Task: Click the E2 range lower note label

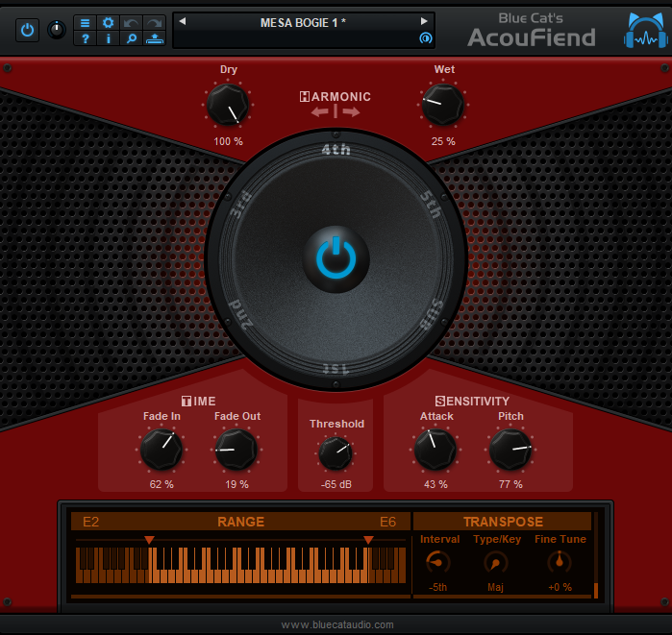Action: [91, 522]
